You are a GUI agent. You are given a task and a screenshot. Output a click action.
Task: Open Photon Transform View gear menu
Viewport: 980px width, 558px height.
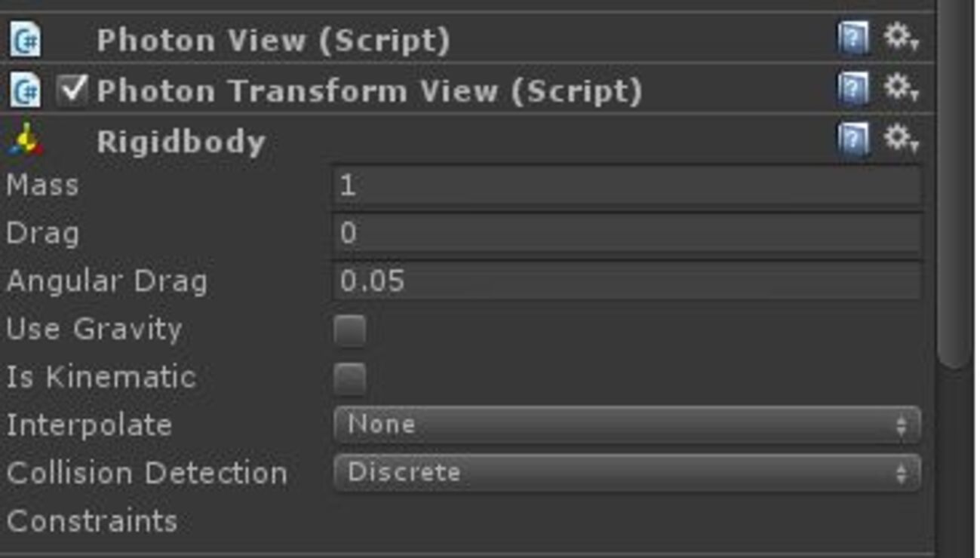(x=899, y=88)
